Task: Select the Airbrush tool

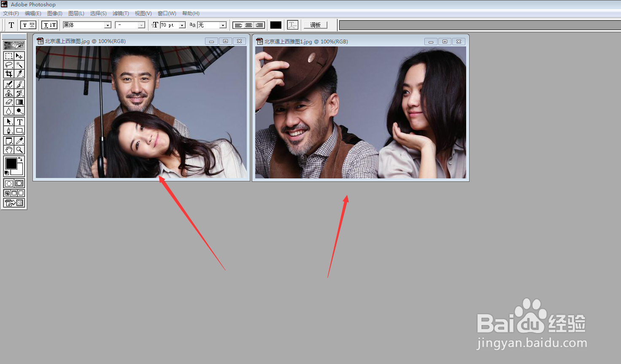Action: click(x=9, y=84)
